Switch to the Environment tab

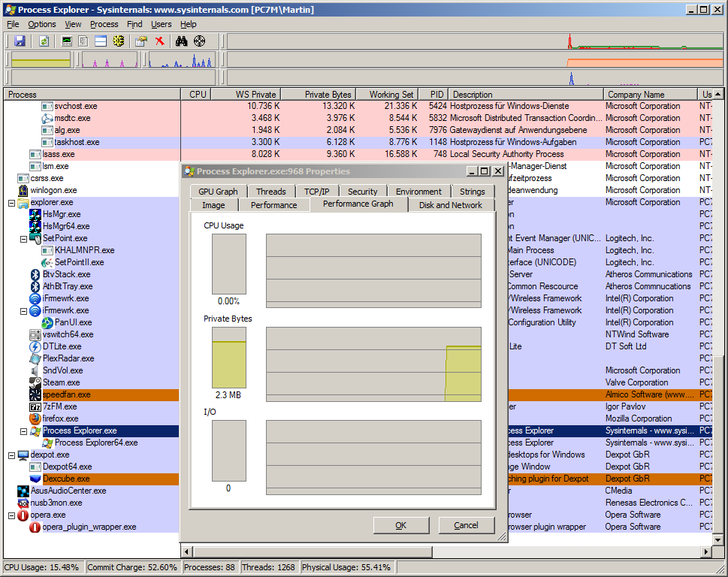(x=418, y=192)
